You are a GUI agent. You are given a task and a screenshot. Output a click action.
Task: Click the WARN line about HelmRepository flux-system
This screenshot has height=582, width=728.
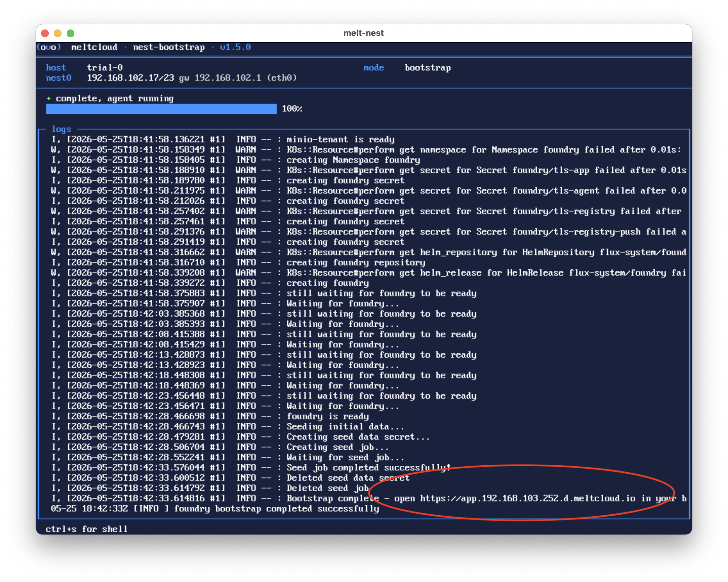pyautogui.click(x=369, y=252)
